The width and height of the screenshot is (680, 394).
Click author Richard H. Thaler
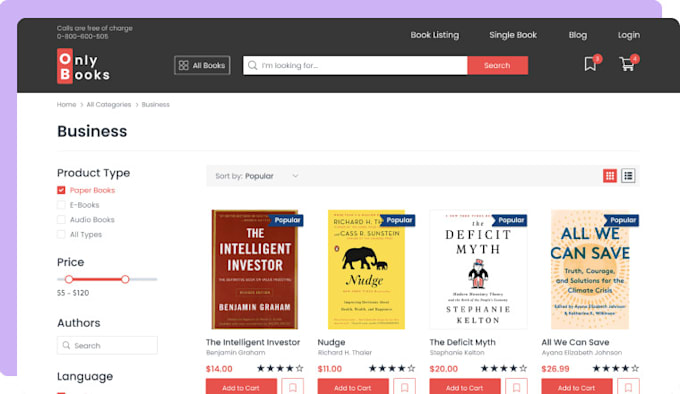coord(345,353)
